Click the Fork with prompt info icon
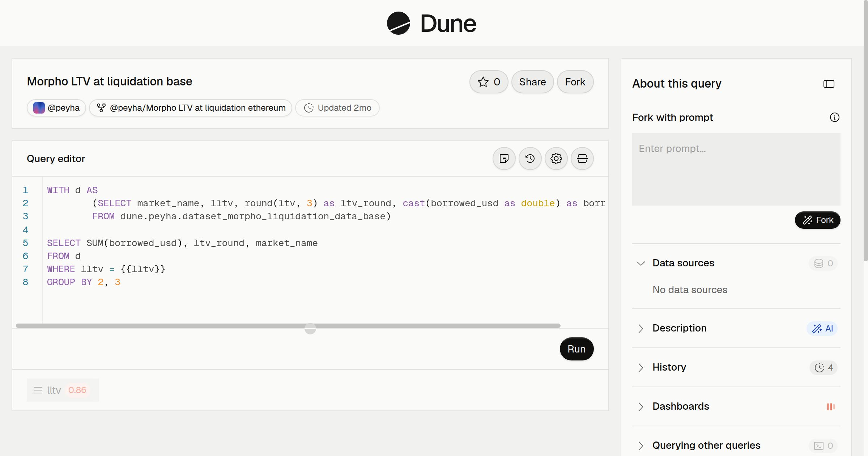The height and width of the screenshot is (456, 868). click(x=834, y=117)
